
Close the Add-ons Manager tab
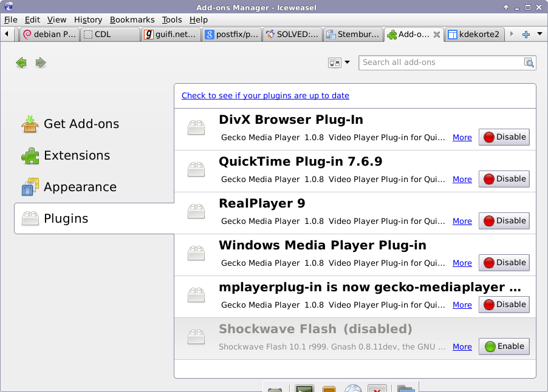(436, 35)
